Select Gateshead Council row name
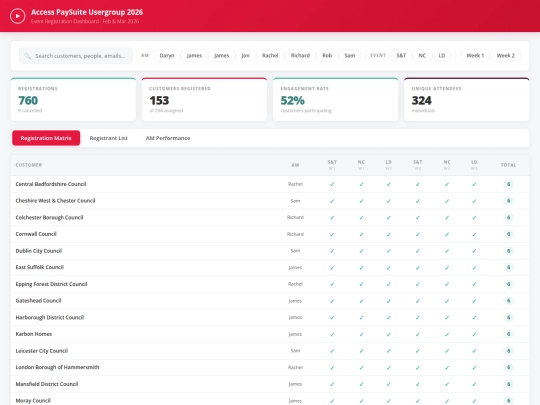 coord(38,301)
